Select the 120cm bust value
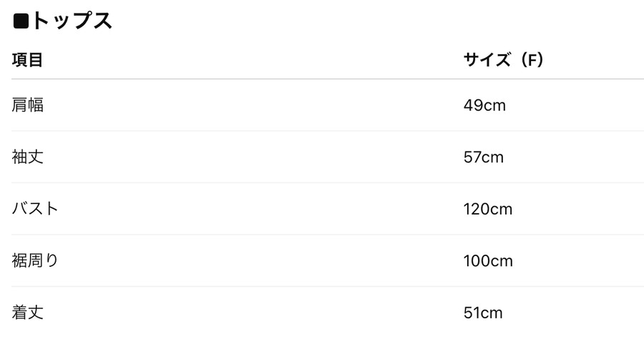644x362 pixels. tap(488, 209)
